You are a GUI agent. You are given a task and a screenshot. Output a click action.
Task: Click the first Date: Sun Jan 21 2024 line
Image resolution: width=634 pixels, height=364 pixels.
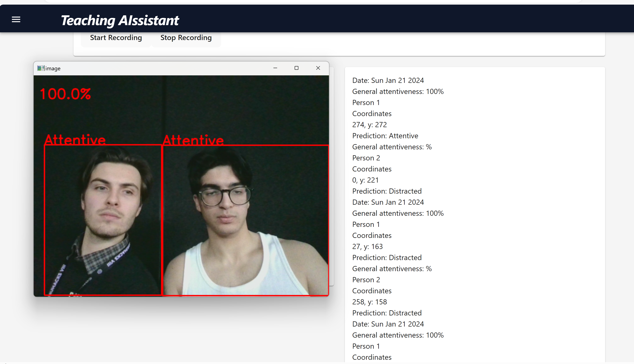[x=388, y=80]
